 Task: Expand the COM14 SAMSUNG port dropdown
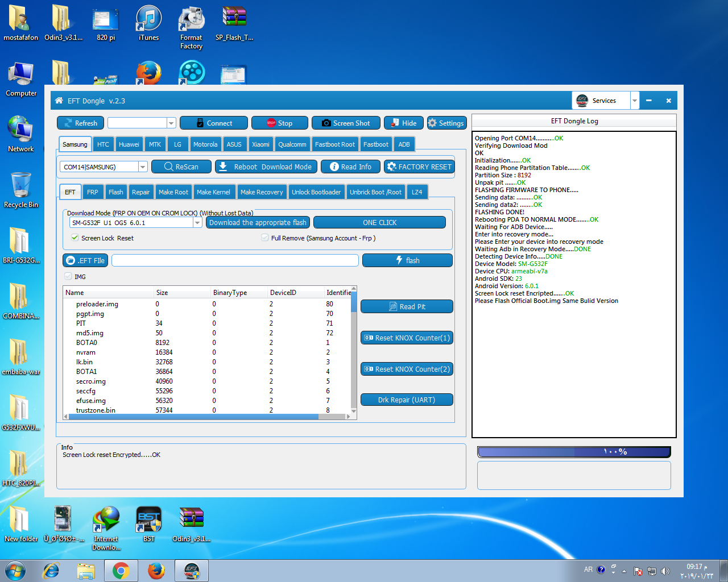[x=143, y=167]
